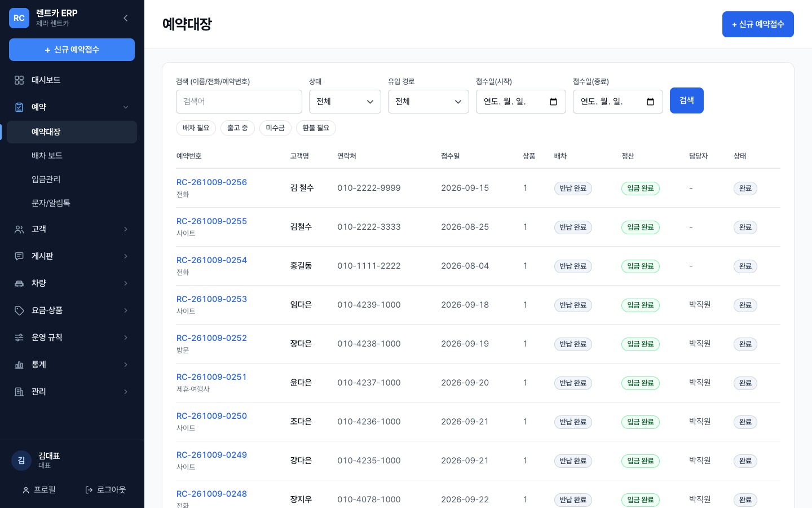Go to 입금관리 submenu

72,179
